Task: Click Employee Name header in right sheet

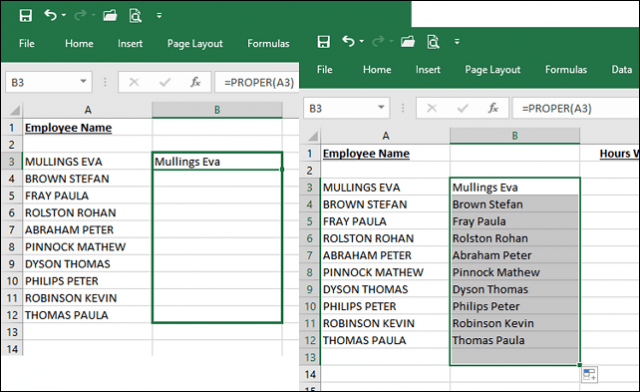Action: [366, 154]
